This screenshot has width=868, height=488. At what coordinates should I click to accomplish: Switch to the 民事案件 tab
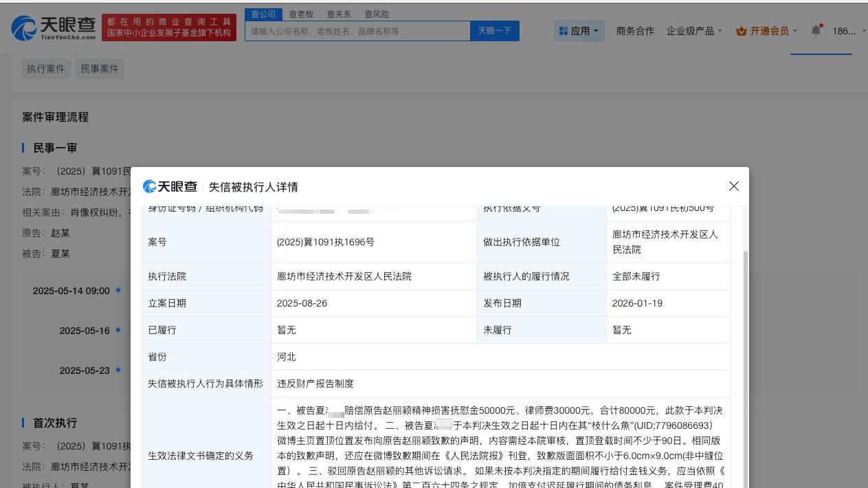coord(99,68)
